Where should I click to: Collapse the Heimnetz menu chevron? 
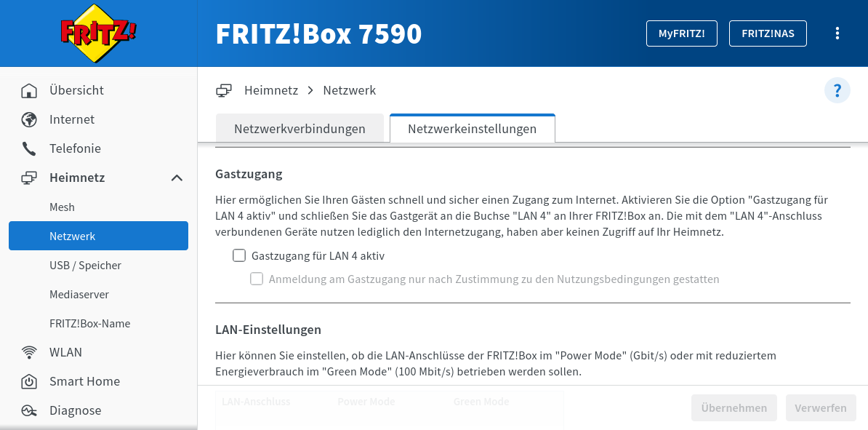tap(177, 178)
